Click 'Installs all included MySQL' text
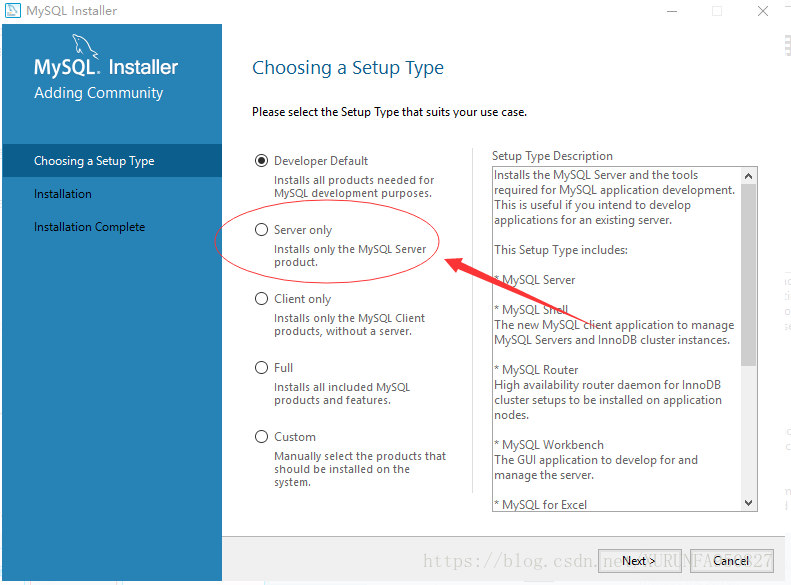Screen dimensions: 791x585 [342, 393]
